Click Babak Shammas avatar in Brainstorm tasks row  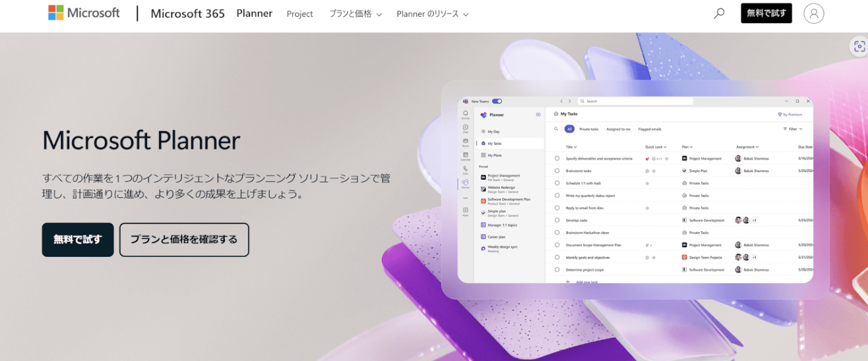pyautogui.click(x=738, y=171)
